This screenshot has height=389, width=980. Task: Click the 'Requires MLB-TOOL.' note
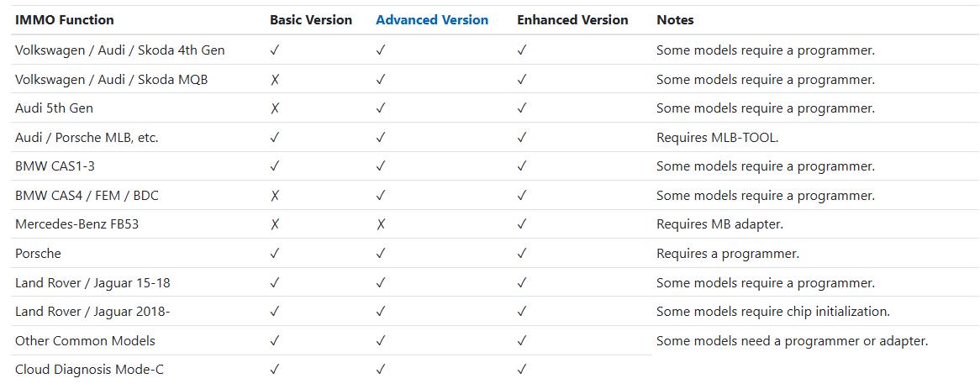pos(717,138)
